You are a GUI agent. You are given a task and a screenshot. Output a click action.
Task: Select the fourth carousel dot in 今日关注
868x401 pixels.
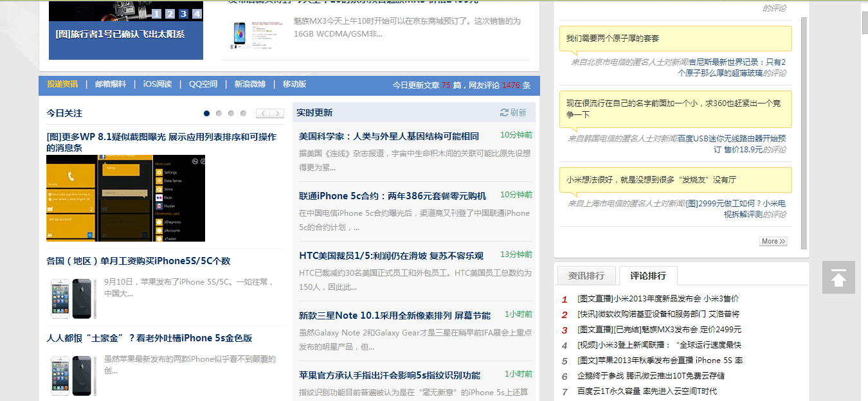click(x=243, y=113)
